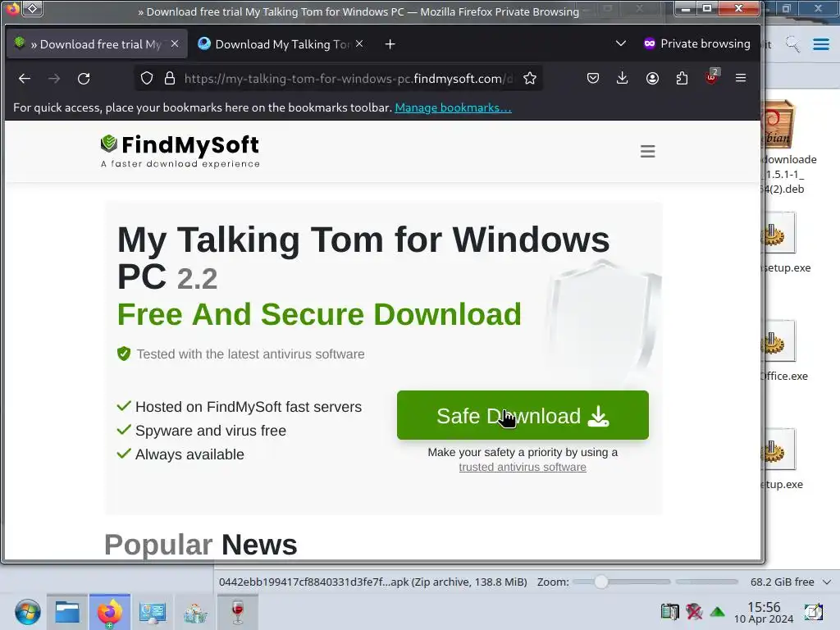Open the extensions puzzle icon
Image resolution: width=840 pixels, height=630 pixels.
682,78
